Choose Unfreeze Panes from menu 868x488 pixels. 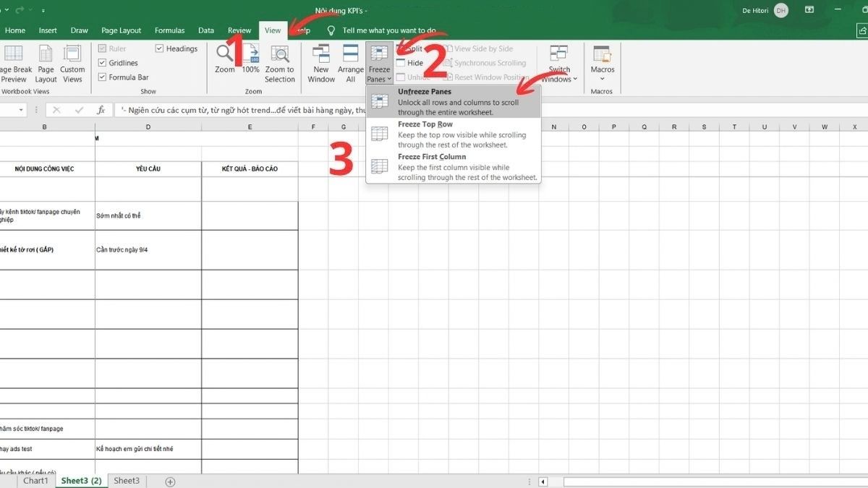coord(454,102)
